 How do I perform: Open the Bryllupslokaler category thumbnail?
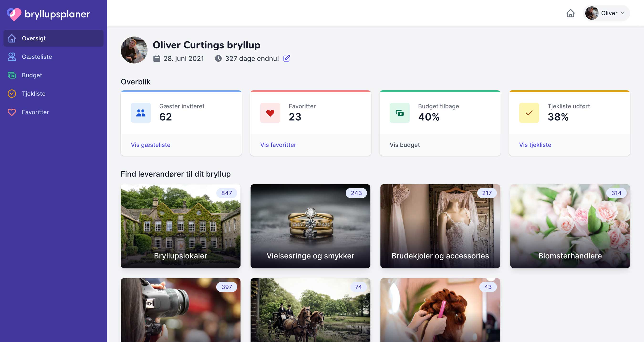click(181, 226)
